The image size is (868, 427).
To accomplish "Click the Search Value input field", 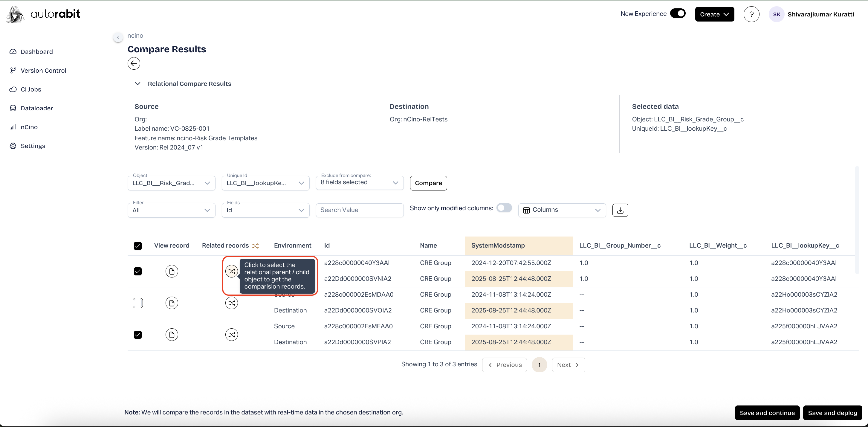I will tap(359, 210).
